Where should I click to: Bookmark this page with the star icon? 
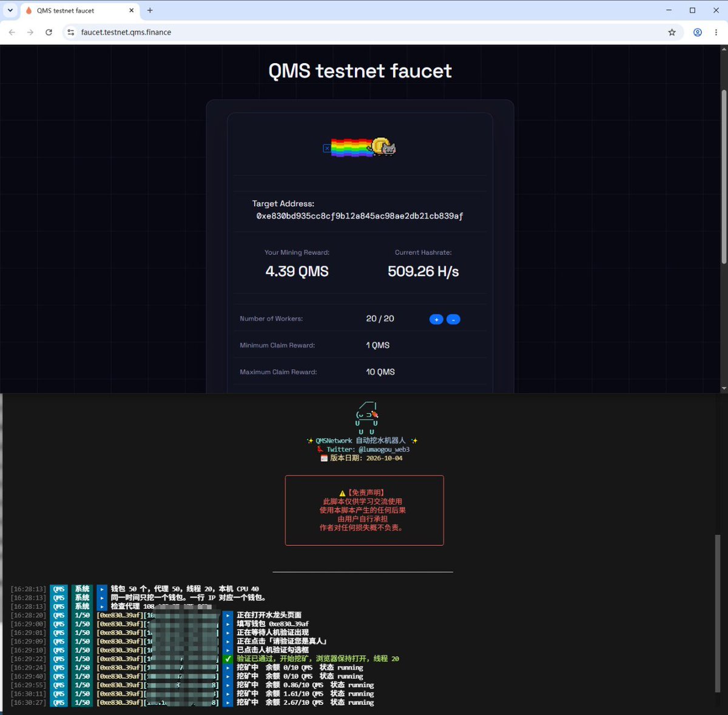pos(672,32)
